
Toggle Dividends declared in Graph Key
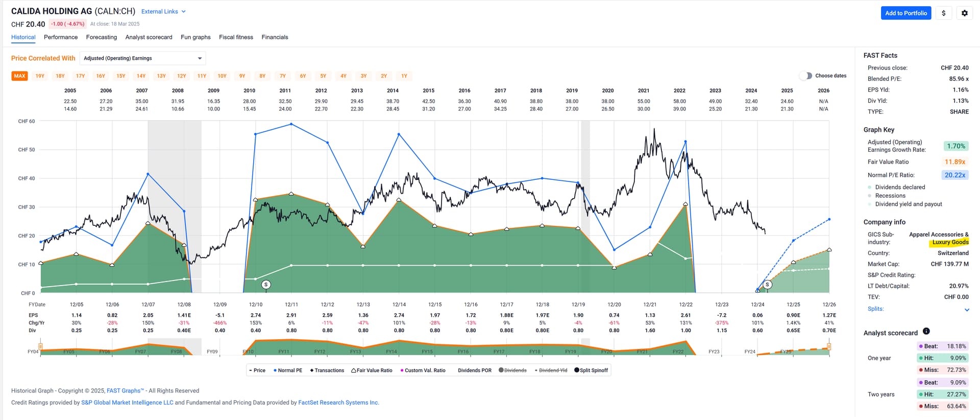tap(896, 188)
